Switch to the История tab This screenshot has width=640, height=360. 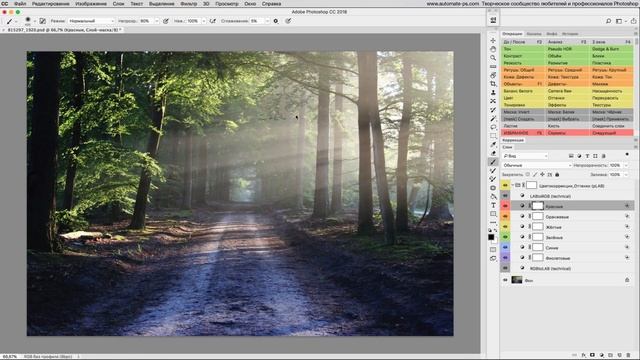tap(570, 34)
